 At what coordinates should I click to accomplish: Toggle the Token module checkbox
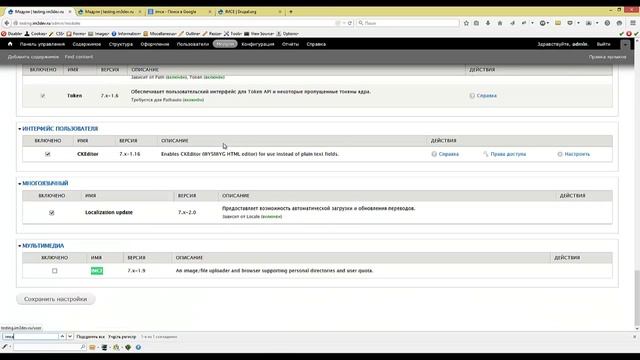point(42,96)
